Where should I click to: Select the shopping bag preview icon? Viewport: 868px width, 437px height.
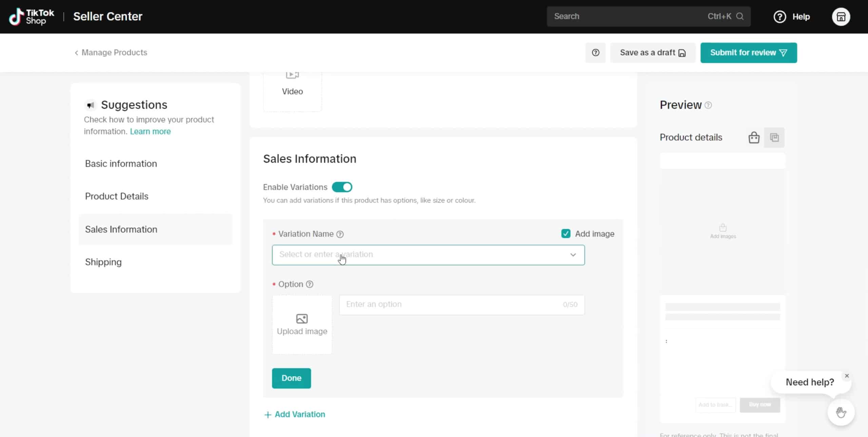(753, 137)
